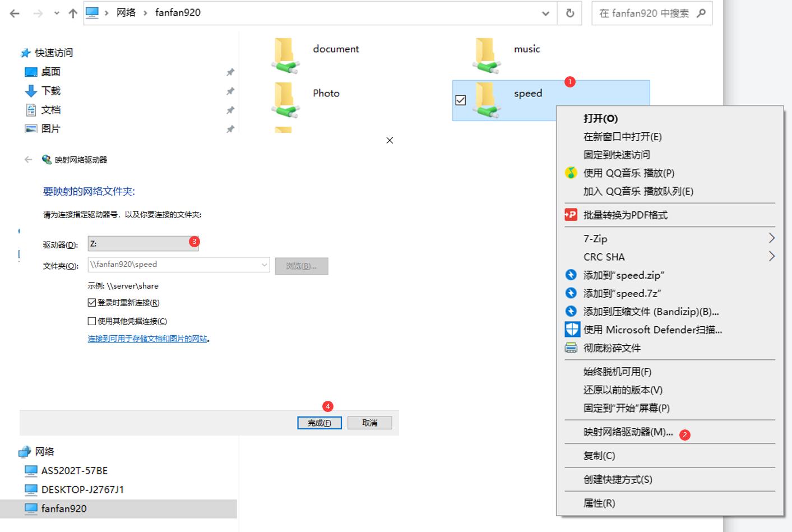The height and width of the screenshot is (532, 792).
Task: Select the fanfan920 computer icon in network list
Action: click(x=31, y=508)
